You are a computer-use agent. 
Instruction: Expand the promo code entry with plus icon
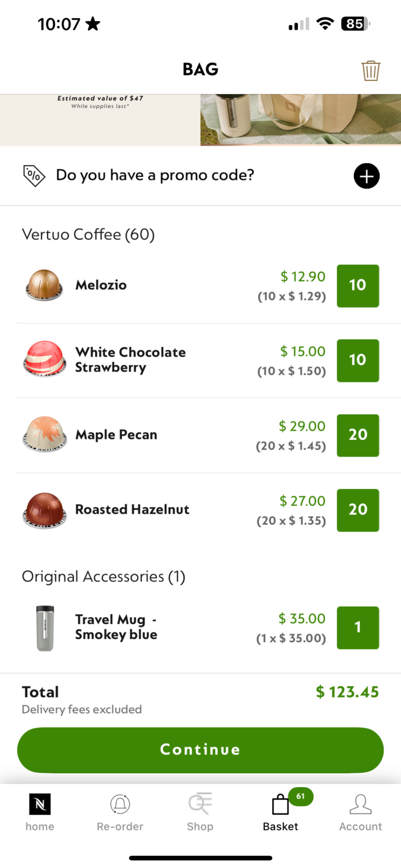click(x=366, y=176)
